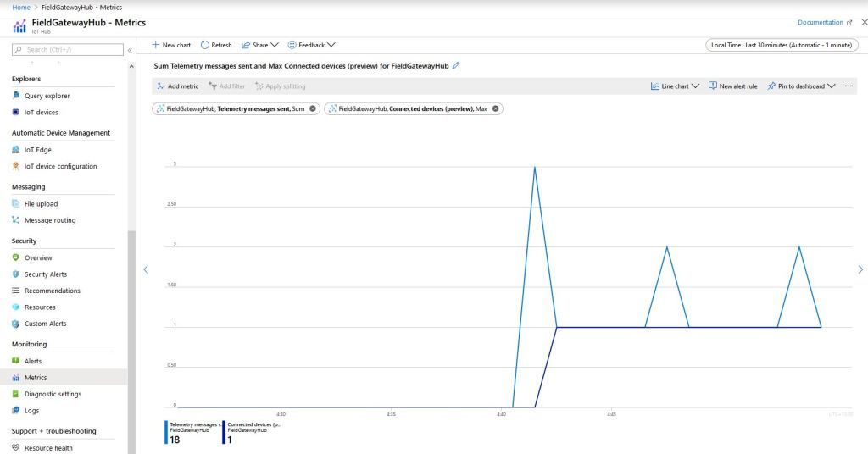
Task: Open Diagnostic settings in Monitoring
Action: [x=53, y=394]
